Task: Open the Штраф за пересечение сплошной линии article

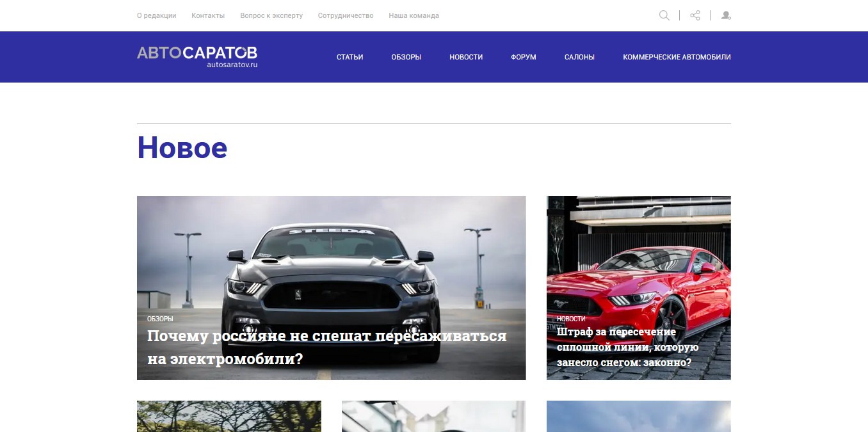Action: [627, 348]
